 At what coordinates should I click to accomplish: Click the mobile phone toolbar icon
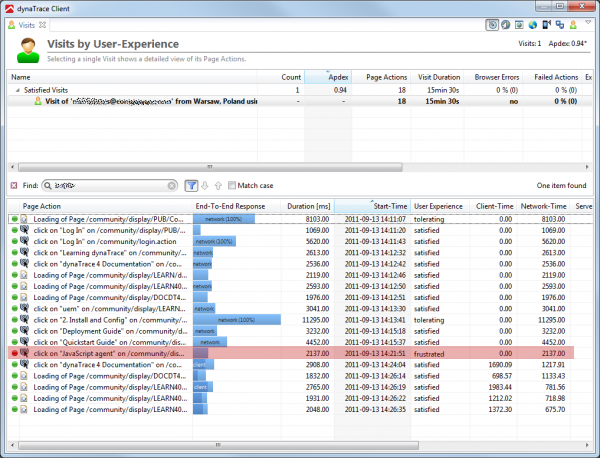point(546,25)
